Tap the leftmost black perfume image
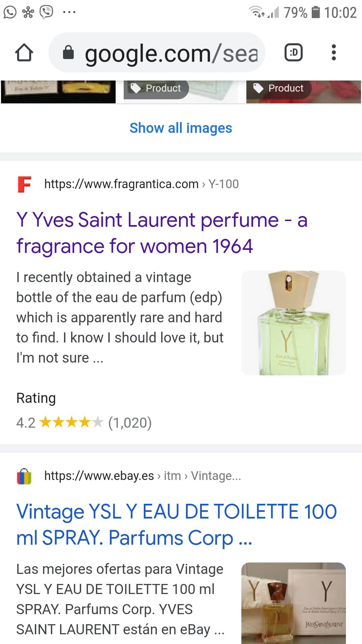 [x=58, y=91]
